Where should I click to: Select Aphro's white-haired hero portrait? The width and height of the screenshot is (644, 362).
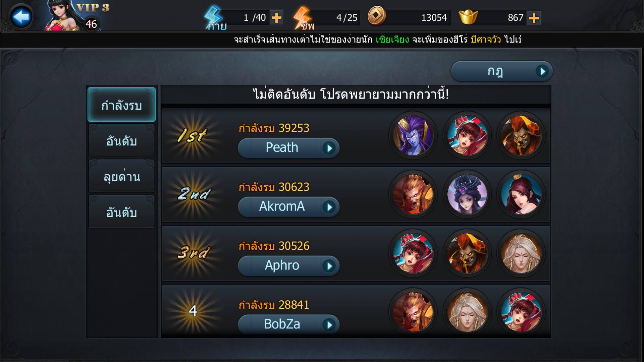click(521, 253)
